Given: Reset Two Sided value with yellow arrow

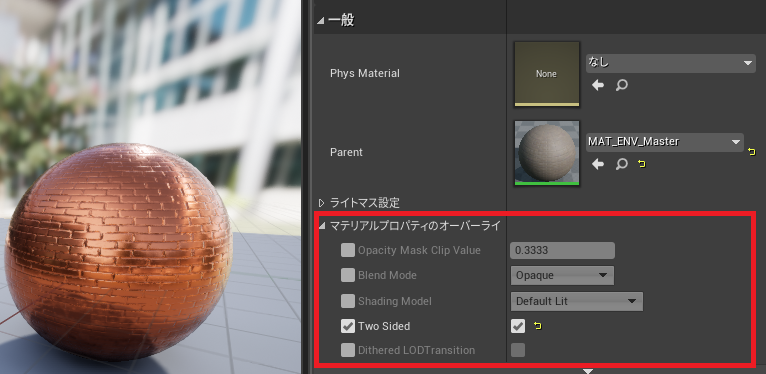Looking at the screenshot, I should point(538,326).
